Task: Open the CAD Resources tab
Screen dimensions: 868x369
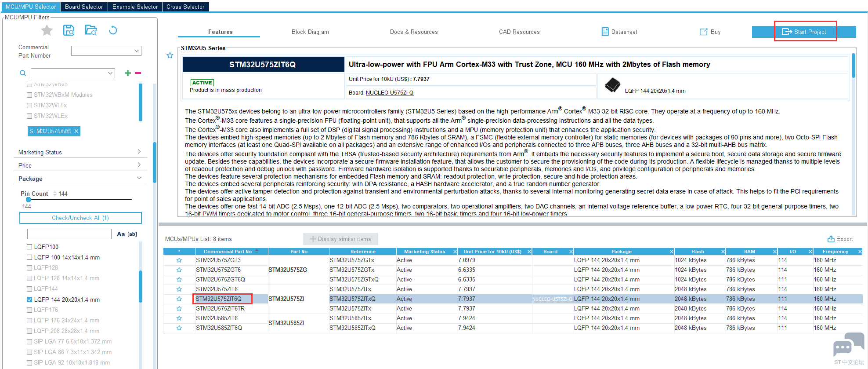Action: [519, 32]
